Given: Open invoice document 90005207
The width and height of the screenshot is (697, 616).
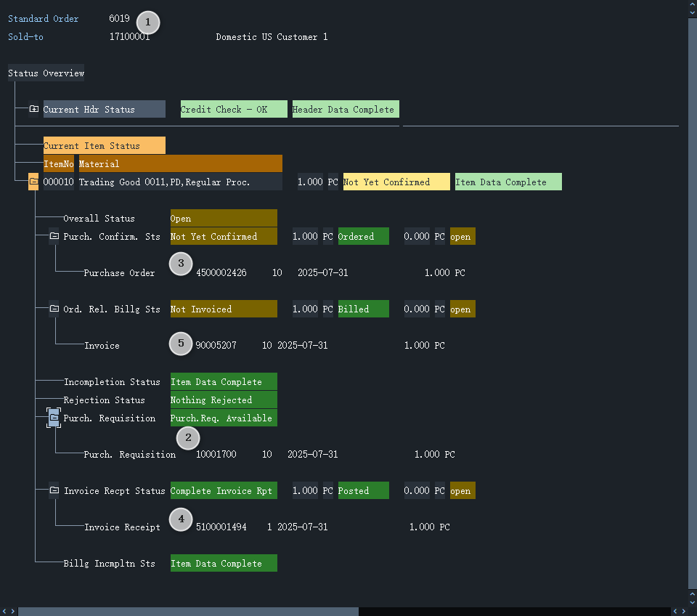Looking at the screenshot, I should 216,345.
